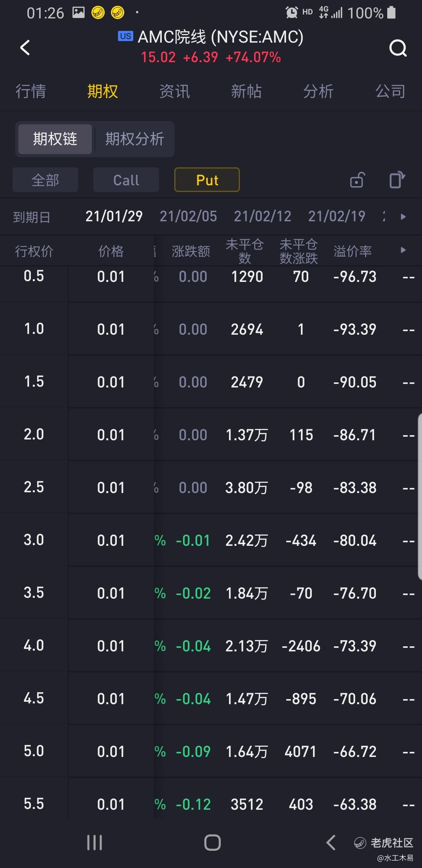
Task: Select the 期权链 button
Action: (x=55, y=139)
